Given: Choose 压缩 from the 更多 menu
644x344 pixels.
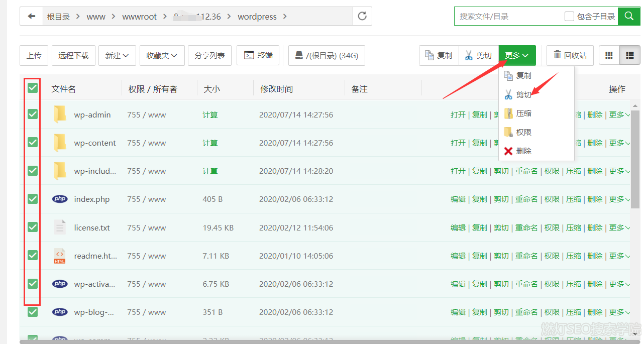Looking at the screenshot, I should click(536, 113).
